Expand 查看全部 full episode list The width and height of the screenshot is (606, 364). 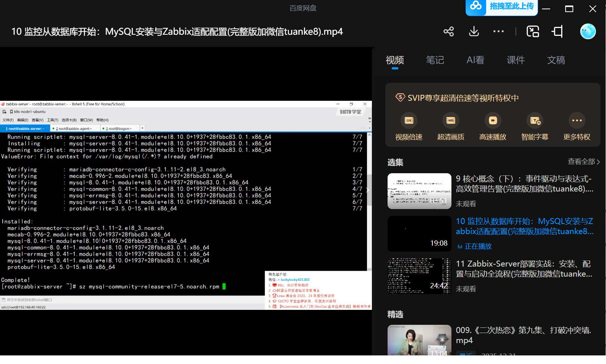(582, 162)
